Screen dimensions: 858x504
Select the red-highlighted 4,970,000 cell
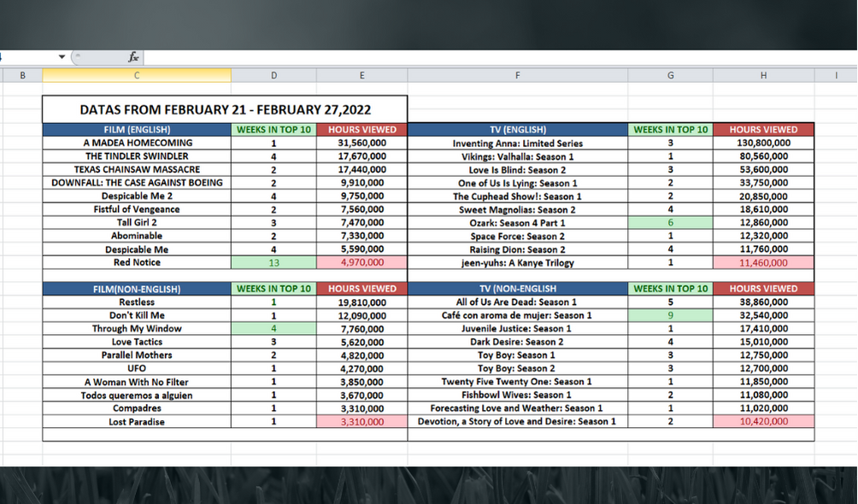coord(361,262)
